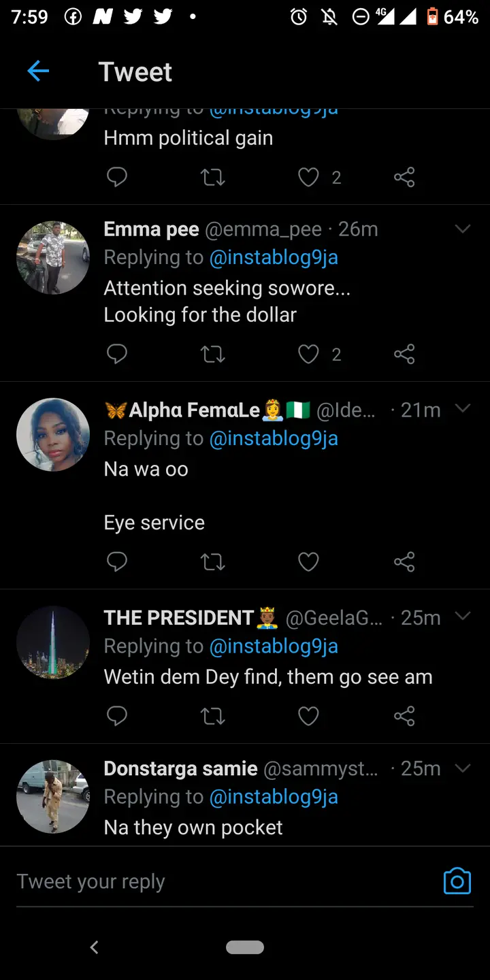
Task: Like THE PRESIDENT's tweet
Action: 309,716
